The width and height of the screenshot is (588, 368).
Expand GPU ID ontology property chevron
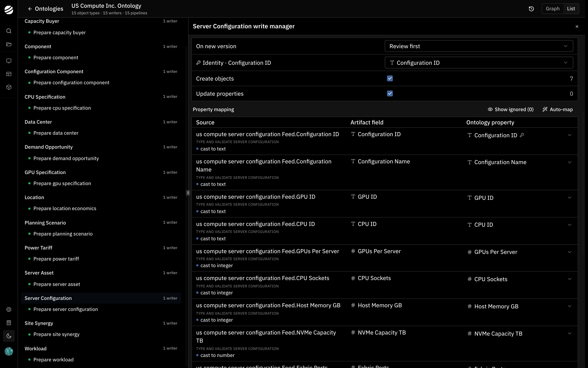(x=569, y=198)
